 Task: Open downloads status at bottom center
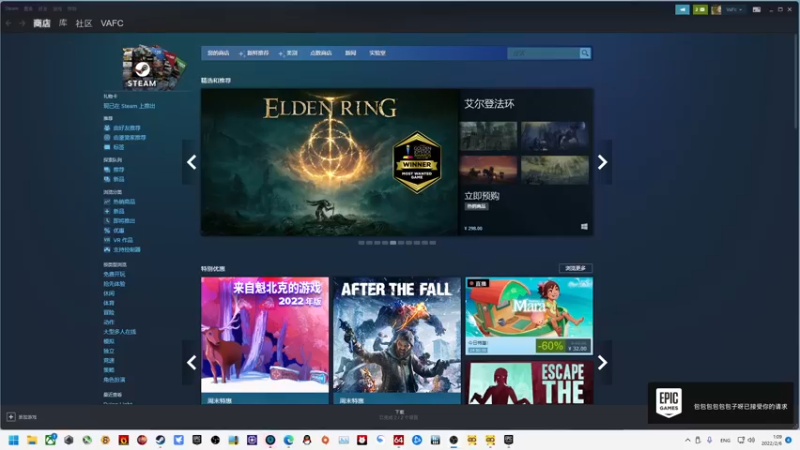(399, 415)
